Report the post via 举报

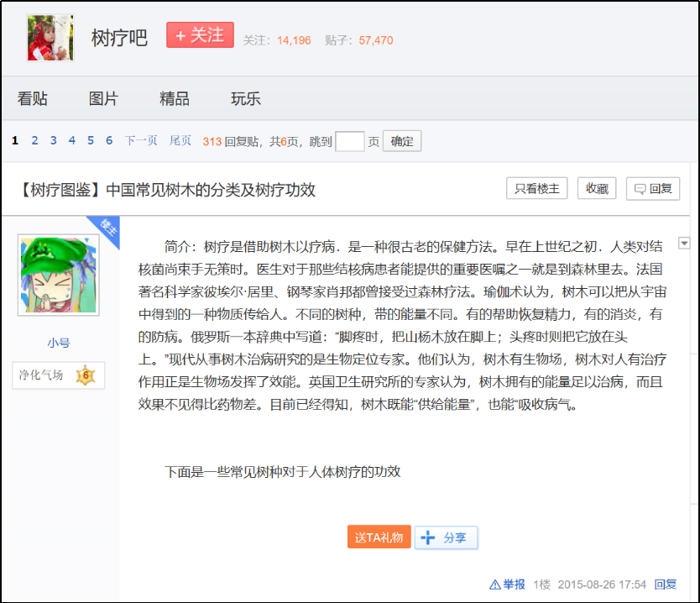coord(508,585)
